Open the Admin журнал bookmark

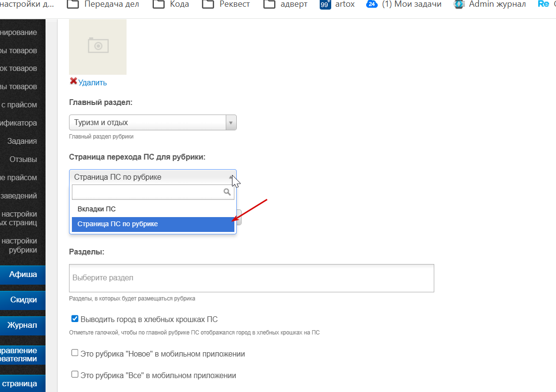pyautogui.click(x=489, y=4)
